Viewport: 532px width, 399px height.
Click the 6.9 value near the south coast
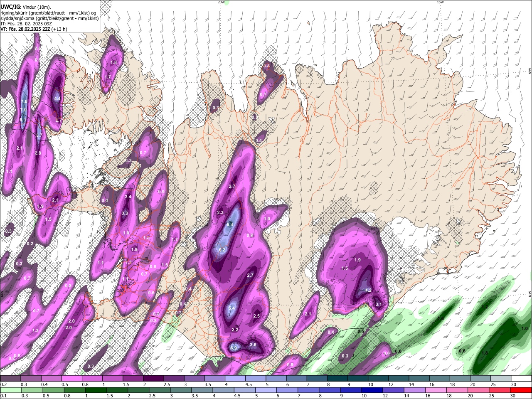(234, 348)
